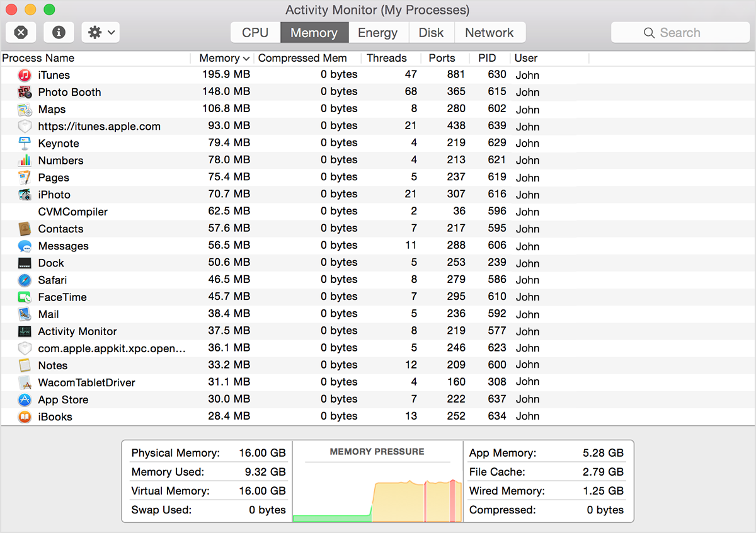Click the quit process X icon
This screenshot has height=533, width=756.
(x=21, y=32)
